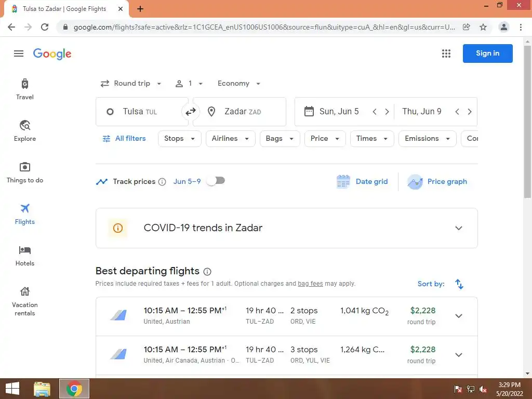
Task: Expand COVID-19 trends in Zadar
Action: (458, 228)
